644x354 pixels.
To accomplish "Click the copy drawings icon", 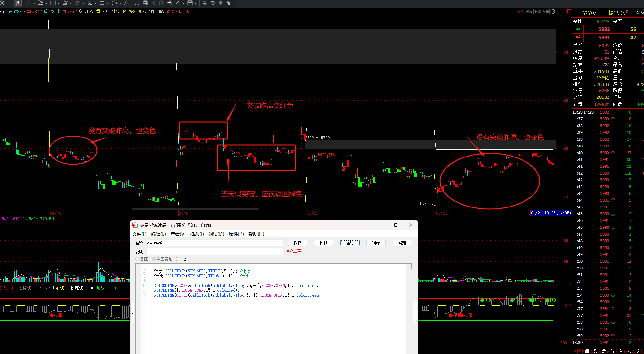I will click(x=145, y=3).
